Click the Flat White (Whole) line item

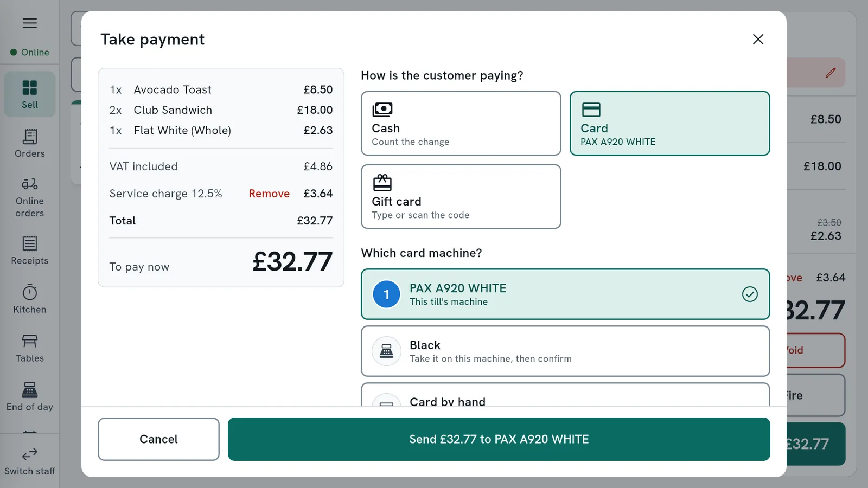(221, 130)
